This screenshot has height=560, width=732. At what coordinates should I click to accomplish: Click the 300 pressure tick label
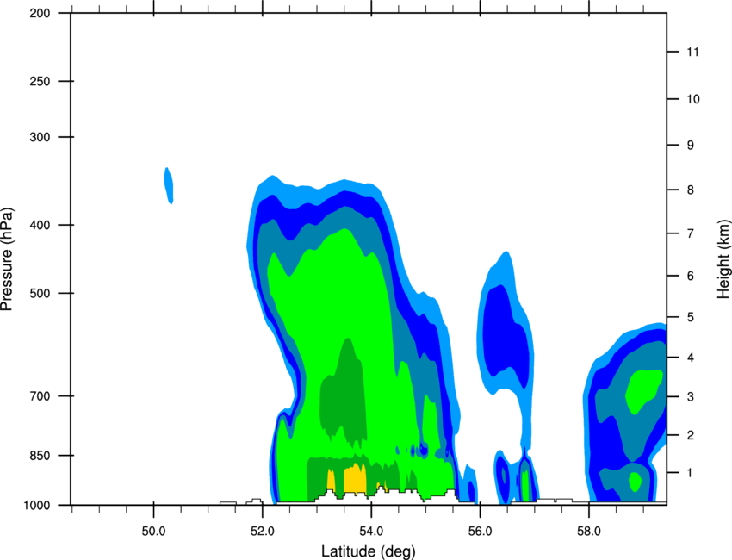[40, 137]
